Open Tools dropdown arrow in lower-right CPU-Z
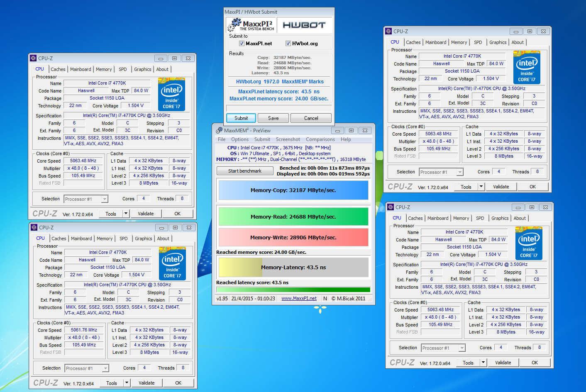The image size is (586, 392). point(483,363)
